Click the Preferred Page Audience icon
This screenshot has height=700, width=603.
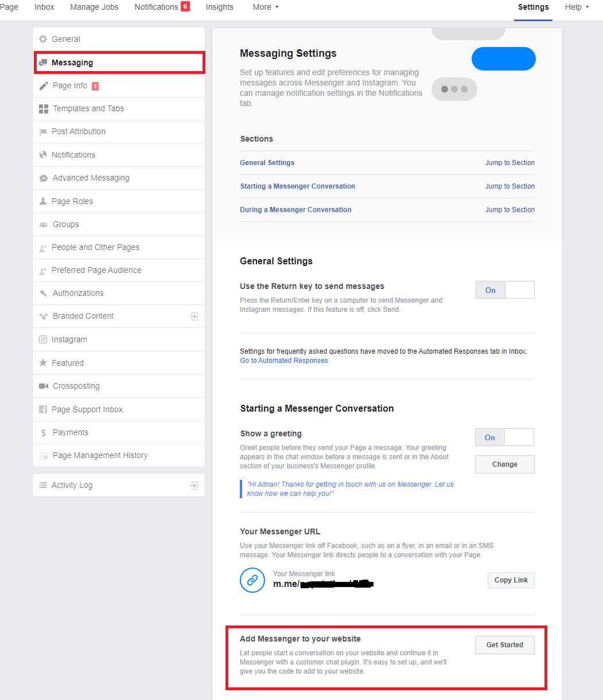43,271
